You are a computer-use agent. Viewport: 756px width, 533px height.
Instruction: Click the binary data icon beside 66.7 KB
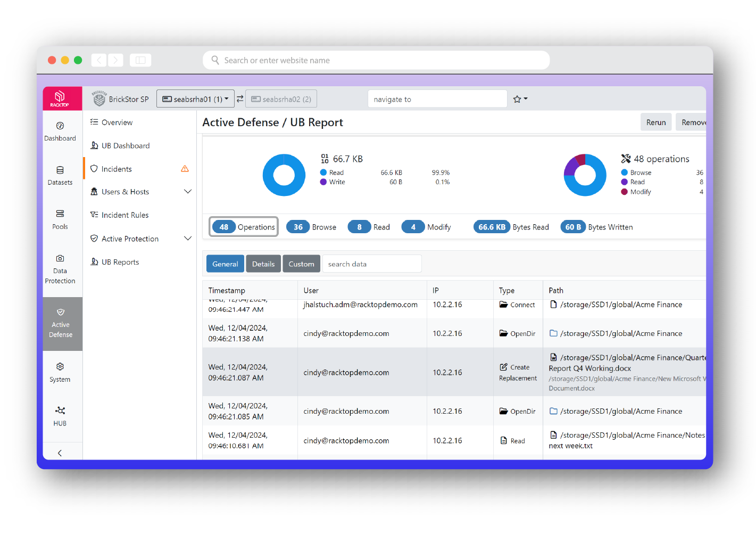coord(325,159)
